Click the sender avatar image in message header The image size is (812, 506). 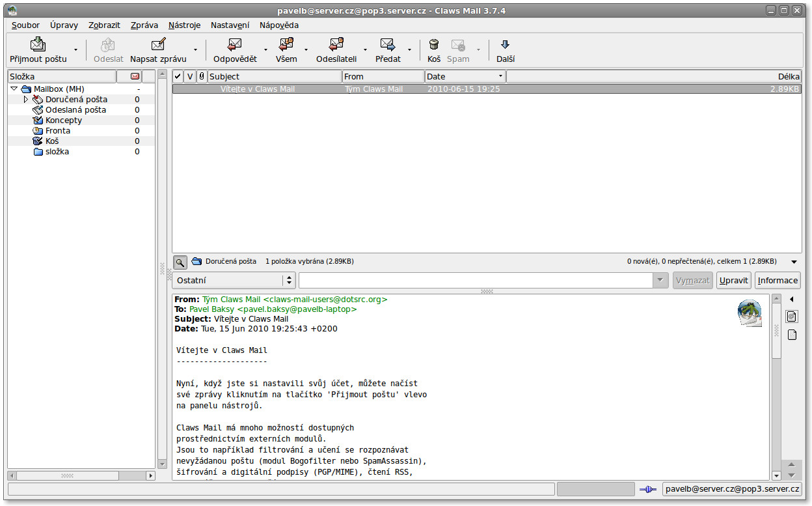click(750, 313)
